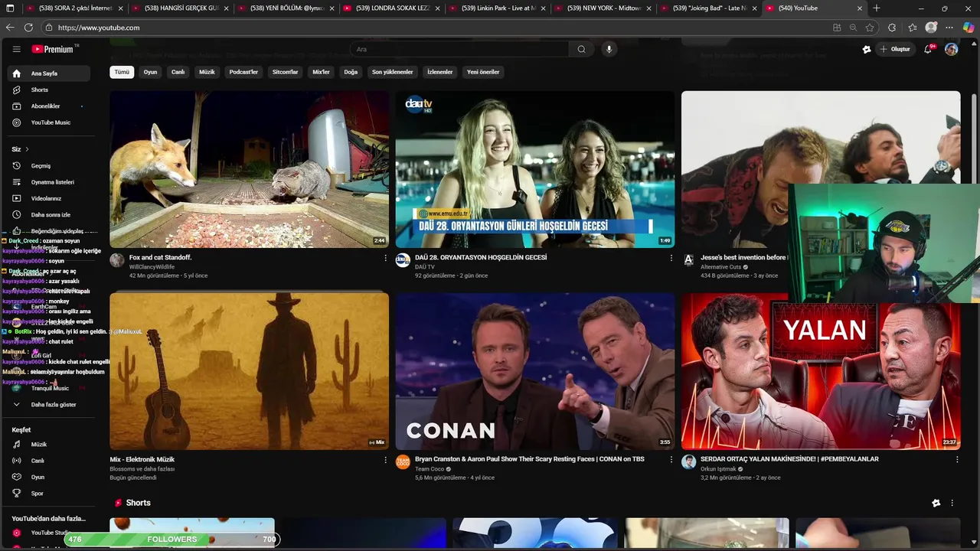
Task: Open options for Mix - Elektronik Müzik
Action: [385, 460]
